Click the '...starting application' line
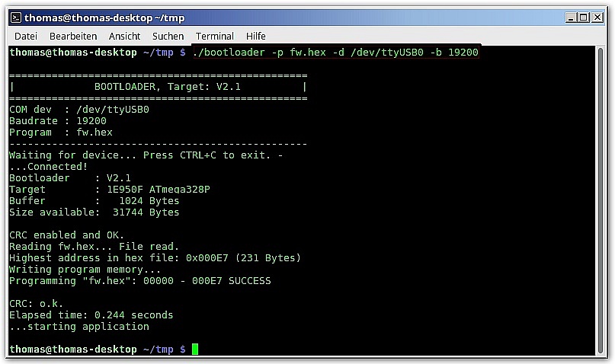615x364 pixels. pos(79,327)
